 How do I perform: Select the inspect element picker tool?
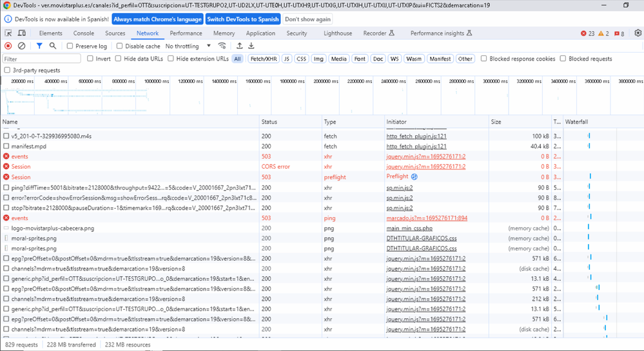click(8, 33)
